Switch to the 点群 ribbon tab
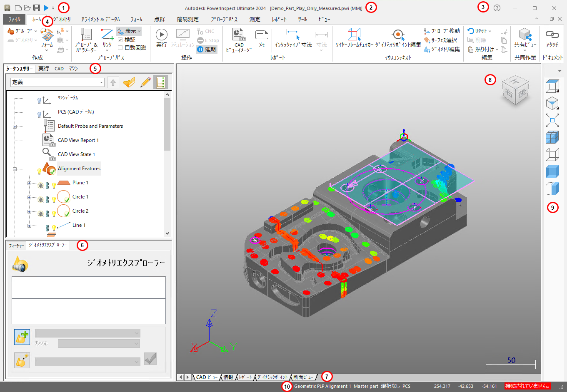The height and width of the screenshot is (392, 567). 160,20
